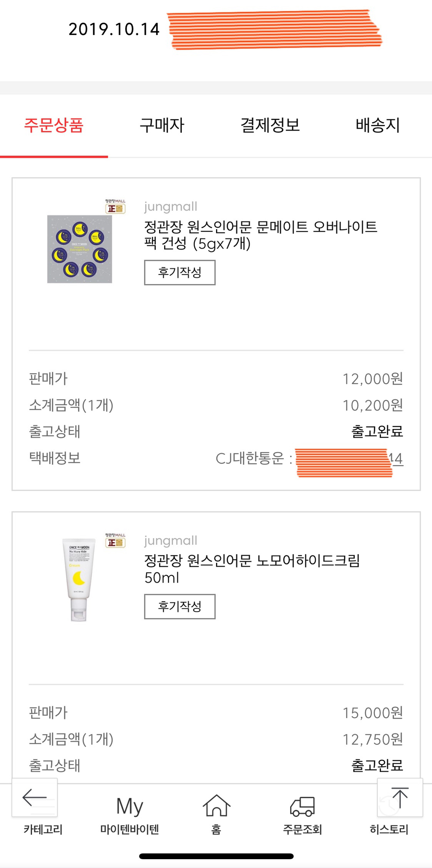The image size is (432, 868).
Task: Open CJ대한통운 tracking number link
Action: [x=349, y=459]
